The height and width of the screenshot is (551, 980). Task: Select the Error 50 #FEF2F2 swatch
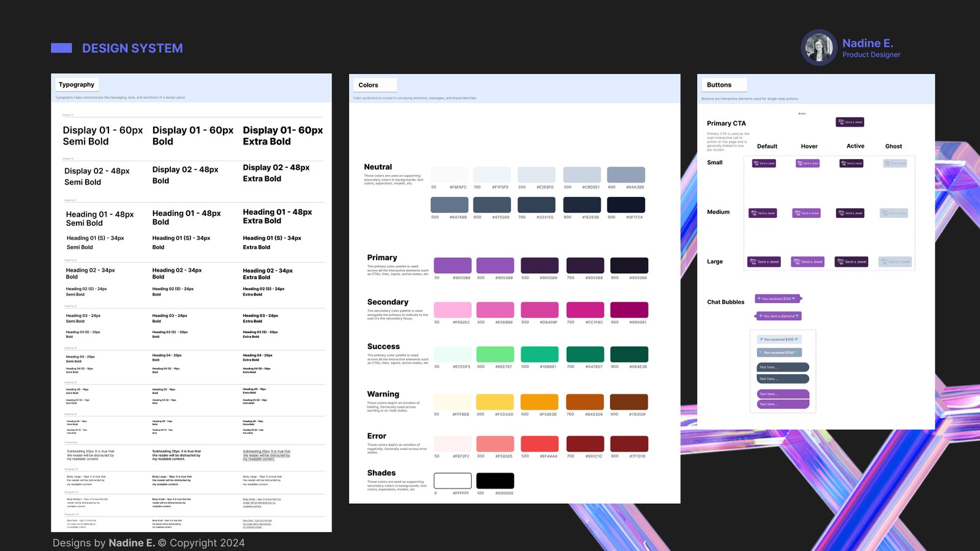coord(453,444)
